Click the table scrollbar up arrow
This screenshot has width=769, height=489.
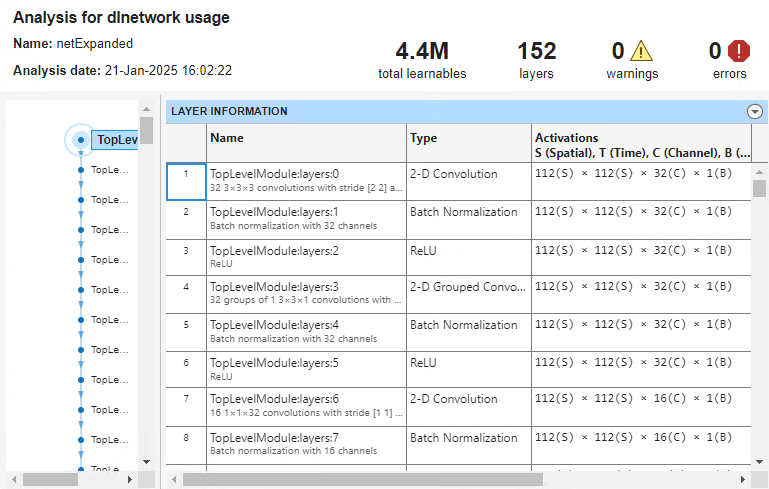pos(759,171)
